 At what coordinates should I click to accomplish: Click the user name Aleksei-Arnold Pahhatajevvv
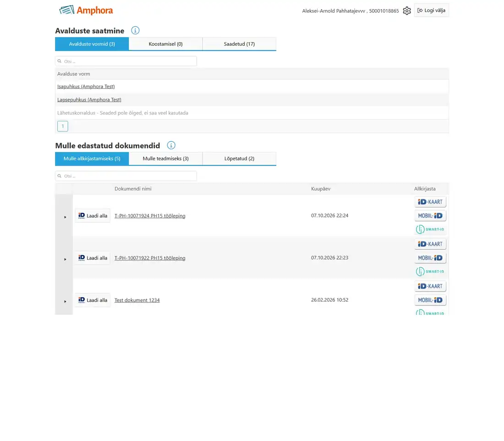(x=334, y=11)
